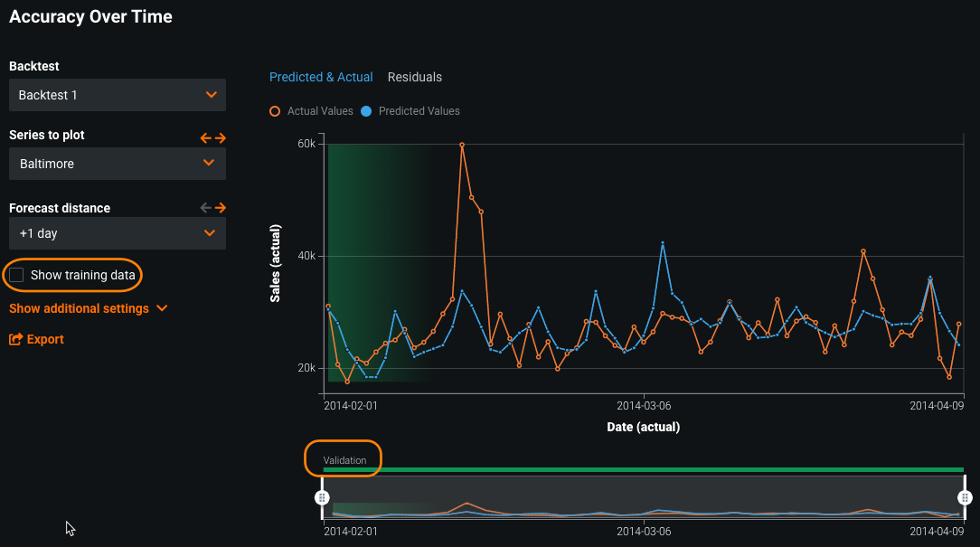Screen dimensions: 980x547
Task: Click the green Validation bar
Action: [643, 470]
